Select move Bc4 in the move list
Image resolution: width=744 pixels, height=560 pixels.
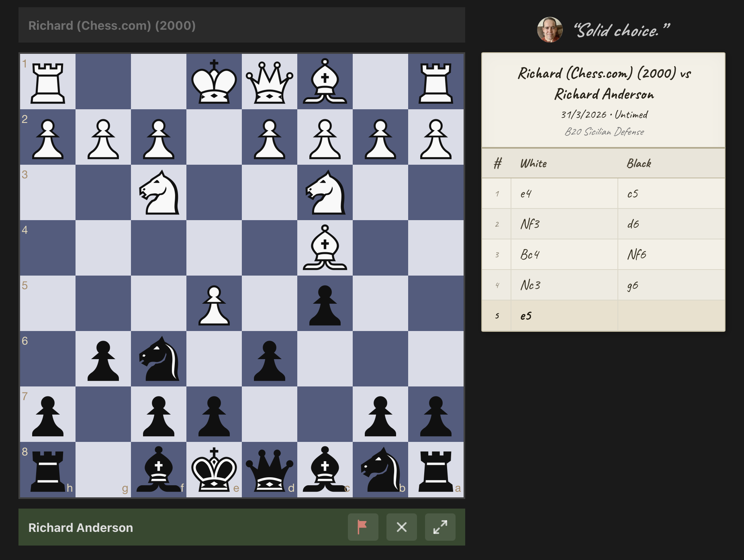tap(530, 255)
